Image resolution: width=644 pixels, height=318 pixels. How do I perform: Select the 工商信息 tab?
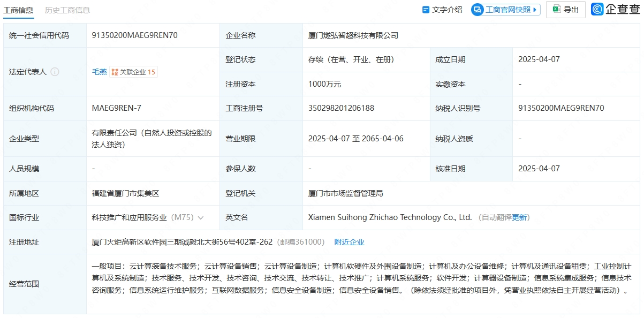coord(19,10)
